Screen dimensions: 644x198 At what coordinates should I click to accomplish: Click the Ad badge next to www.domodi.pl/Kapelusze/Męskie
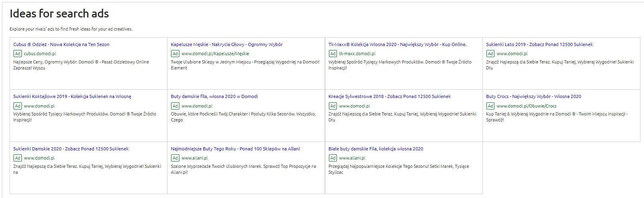[x=175, y=54]
